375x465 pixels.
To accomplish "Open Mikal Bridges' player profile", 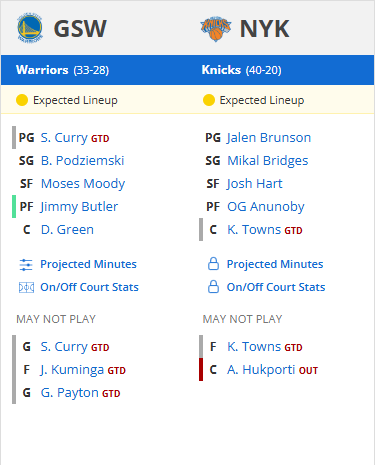I will point(268,161).
